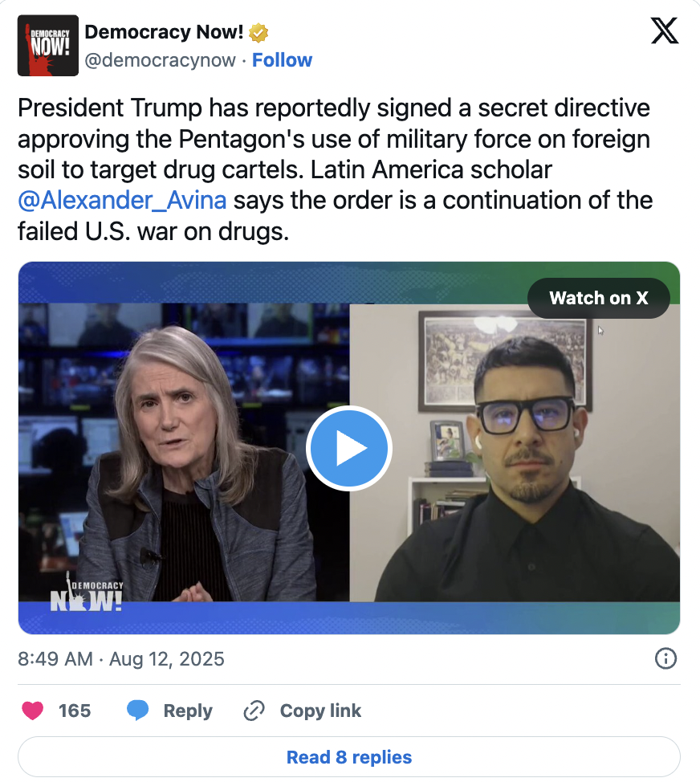Open the 8:49 AM Aug 12, 2025 timestamp
This screenshot has width=700, height=782.
pyautogui.click(x=121, y=659)
